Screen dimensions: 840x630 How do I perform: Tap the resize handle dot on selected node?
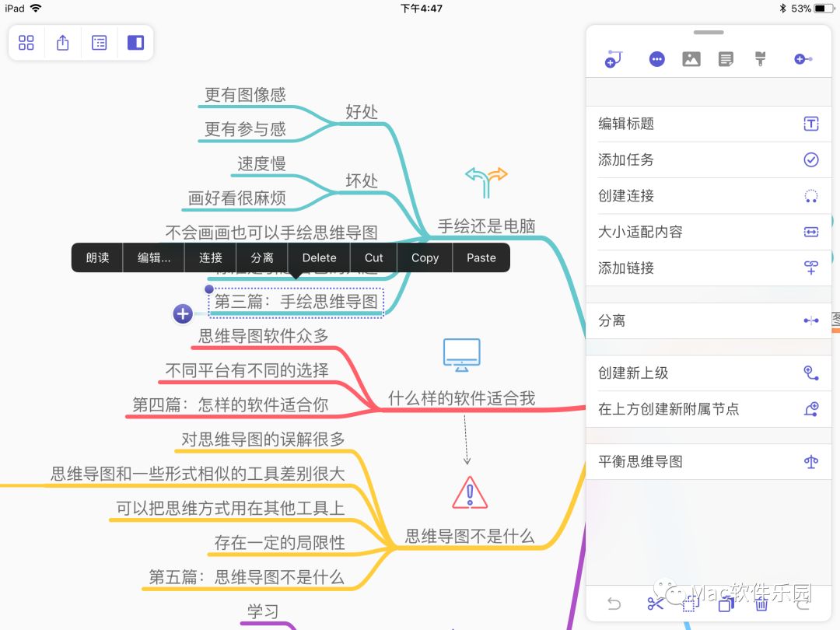pos(209,289)
